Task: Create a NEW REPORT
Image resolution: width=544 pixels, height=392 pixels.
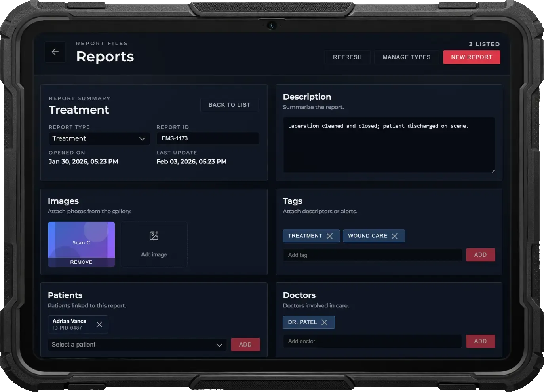Action: [471, 57]
